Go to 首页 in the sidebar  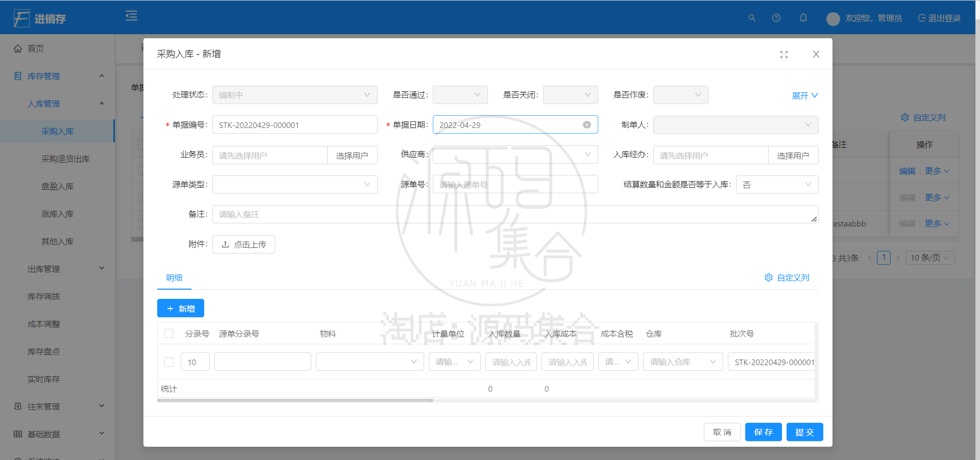click(x=36, y=48)
